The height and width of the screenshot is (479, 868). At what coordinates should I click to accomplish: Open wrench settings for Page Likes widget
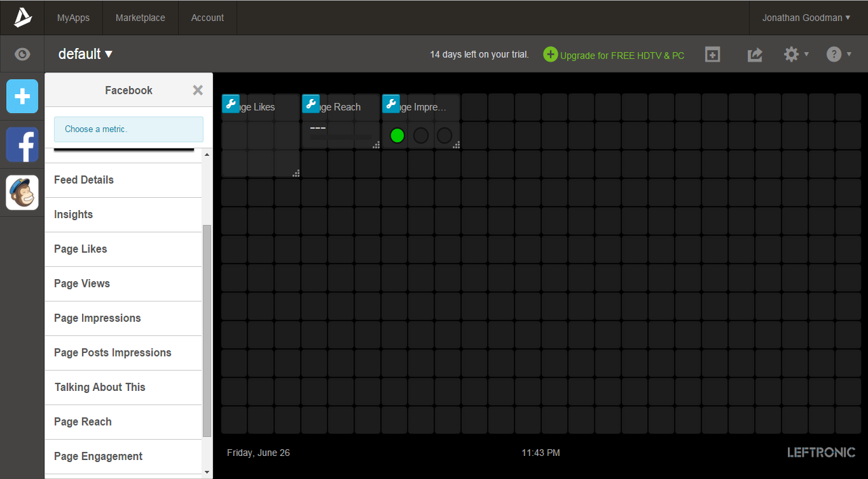coord(231,104)
